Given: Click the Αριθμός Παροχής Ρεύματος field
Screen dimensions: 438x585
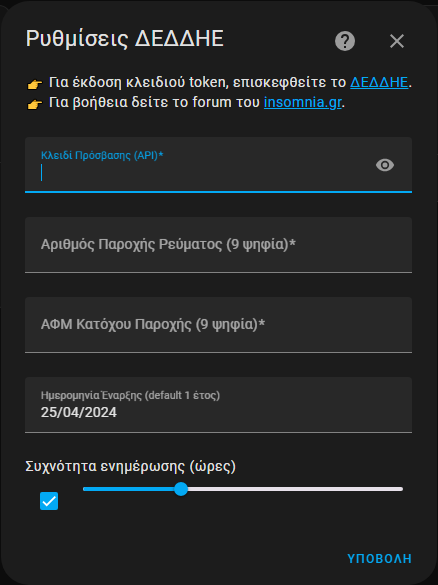Looking at the screenshot, I should 218,245.
